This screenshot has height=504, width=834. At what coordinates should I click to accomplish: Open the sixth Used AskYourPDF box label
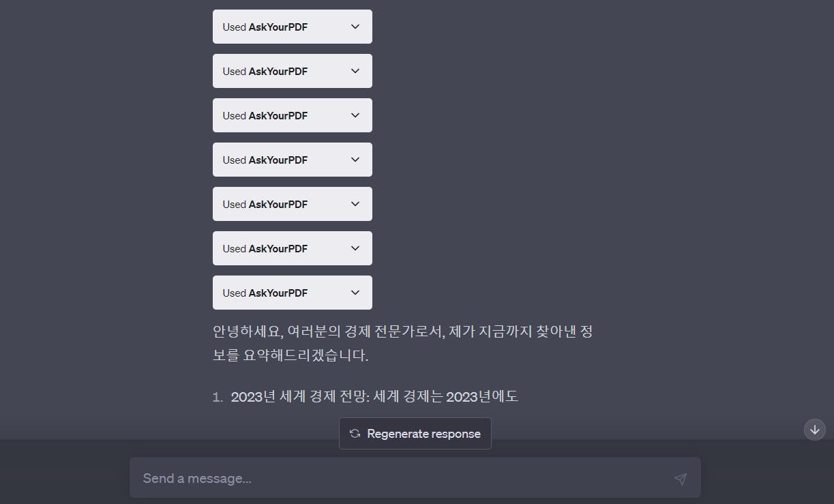pyautogui.click(x=265, y=249)
